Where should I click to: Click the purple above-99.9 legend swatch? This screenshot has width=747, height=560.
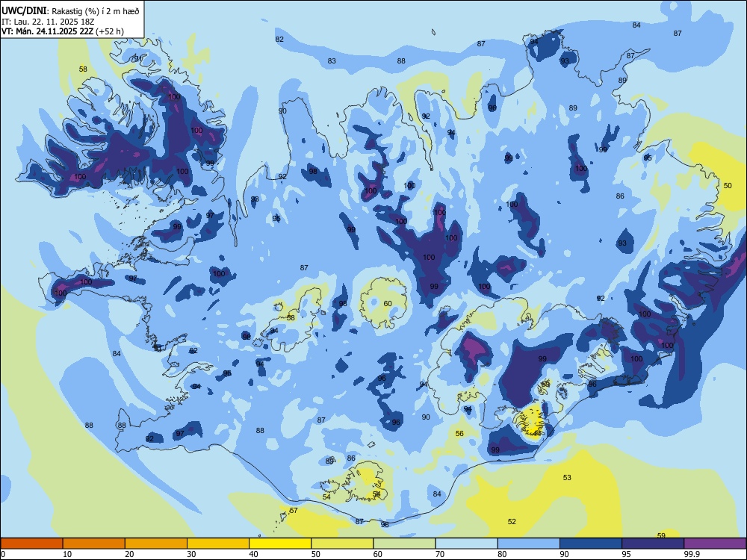pyautogui.click(x=715, y=544)
